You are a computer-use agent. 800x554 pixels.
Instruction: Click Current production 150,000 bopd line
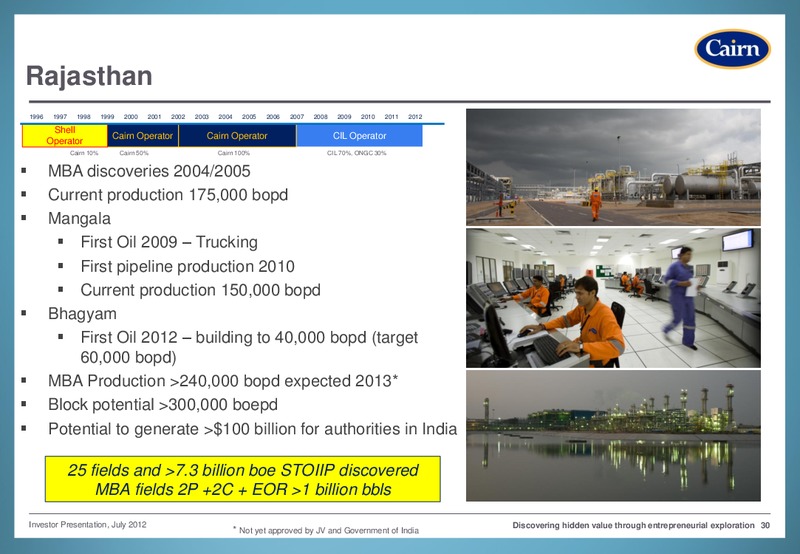201,290
